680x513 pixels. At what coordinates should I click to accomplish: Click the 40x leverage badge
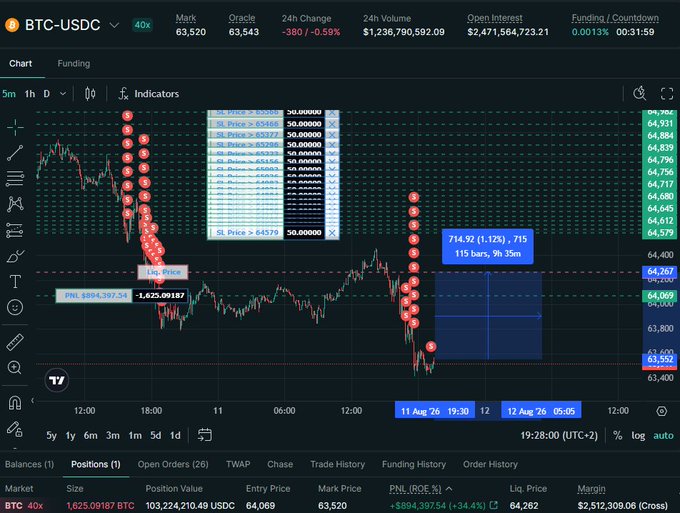(142, 25)
